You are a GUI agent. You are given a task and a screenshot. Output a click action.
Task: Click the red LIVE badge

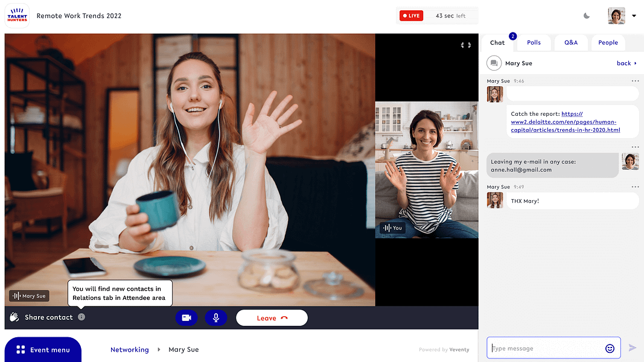tap(411, 16)
